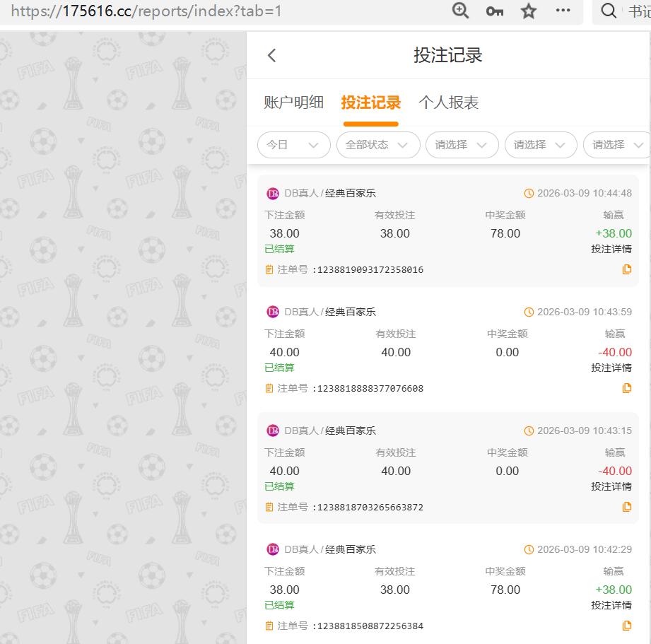
Task: Click the zoom magnifier icon in the address bar
Action: pyautogui.click(x=460, y=11)
